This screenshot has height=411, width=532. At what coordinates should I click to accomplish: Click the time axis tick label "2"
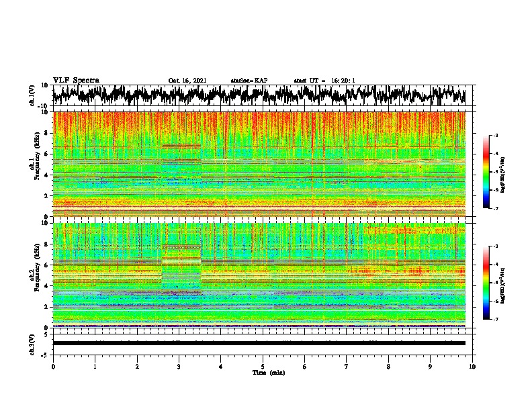coord(137,367)
